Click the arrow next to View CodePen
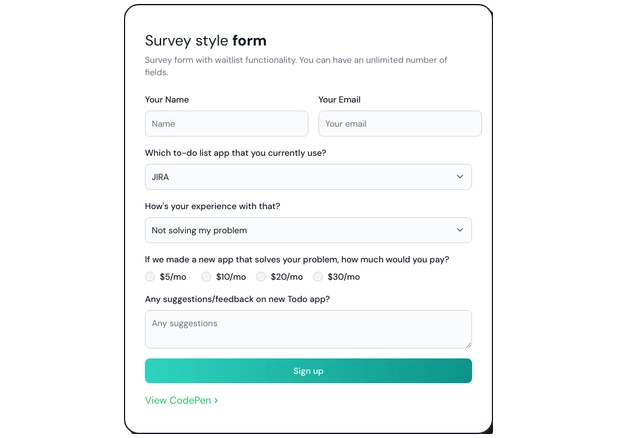Image resolution: width=618 pixels, height=438 pixels. [216, 401]
